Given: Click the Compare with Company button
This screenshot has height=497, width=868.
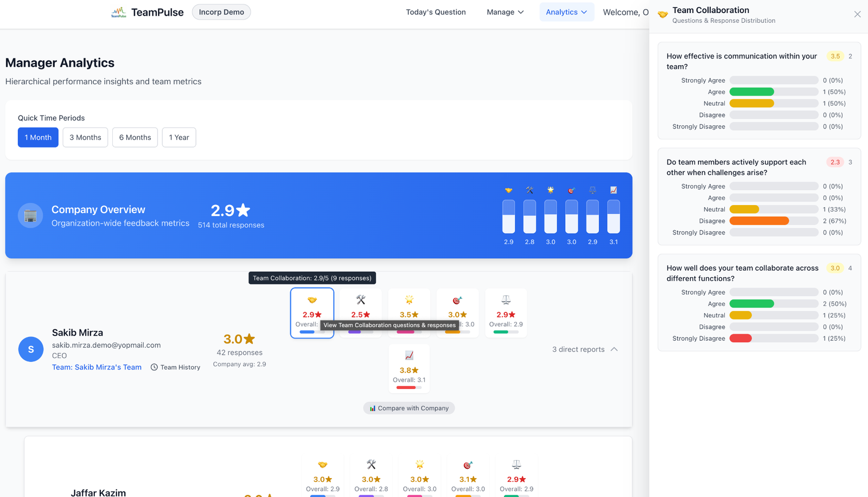Looking at the screenshot, I should click(x=409, y=408).
